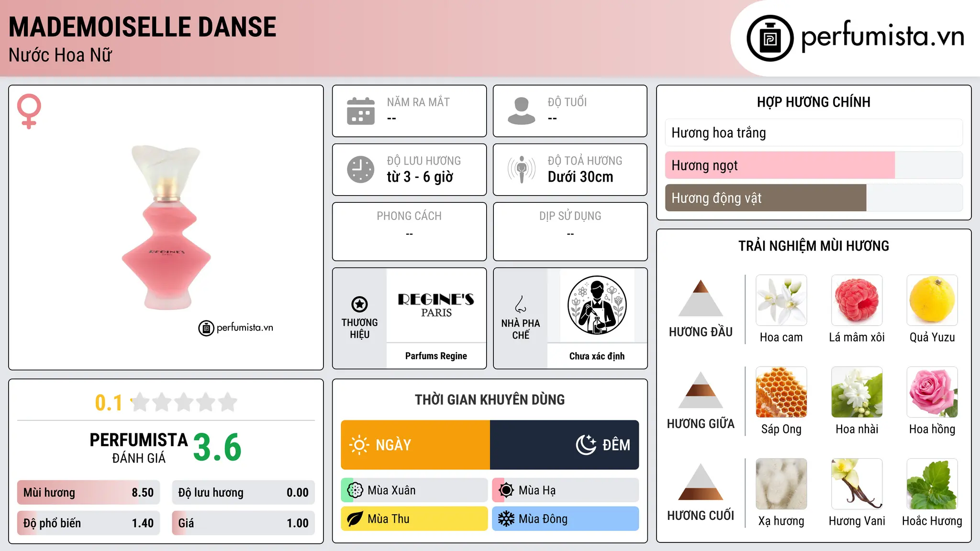Image resolution: width=980 pixels, height=551 pixels.
Task: Click the perfumista.vn watermark under the bottle
Action: point(236,328)
